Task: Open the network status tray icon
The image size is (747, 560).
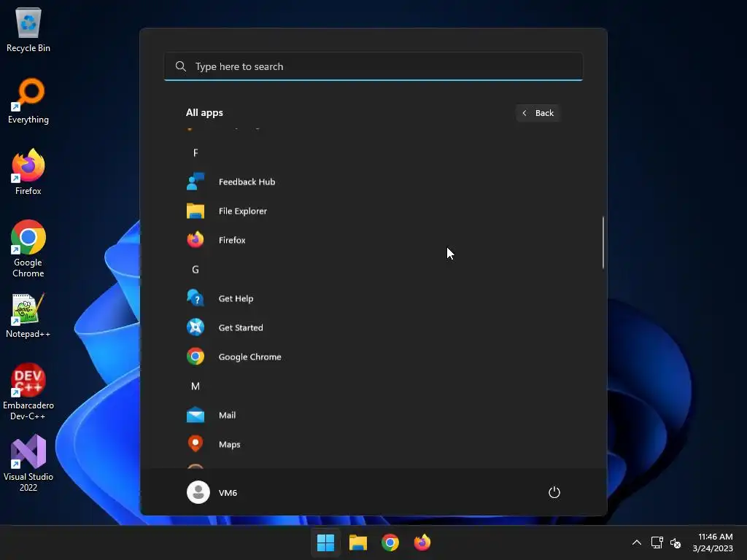Action: point(657,542)
